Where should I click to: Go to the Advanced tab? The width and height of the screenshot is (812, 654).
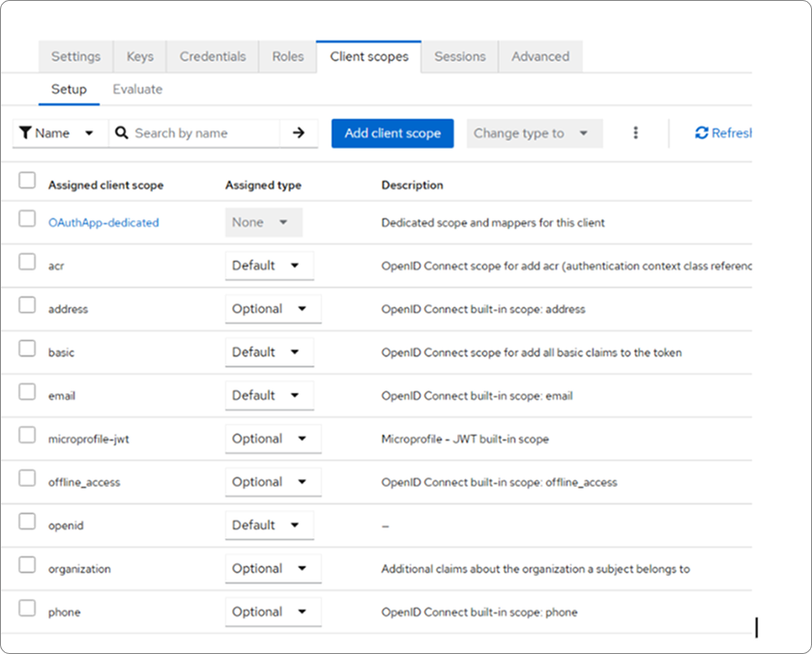(x=539, y=57)
